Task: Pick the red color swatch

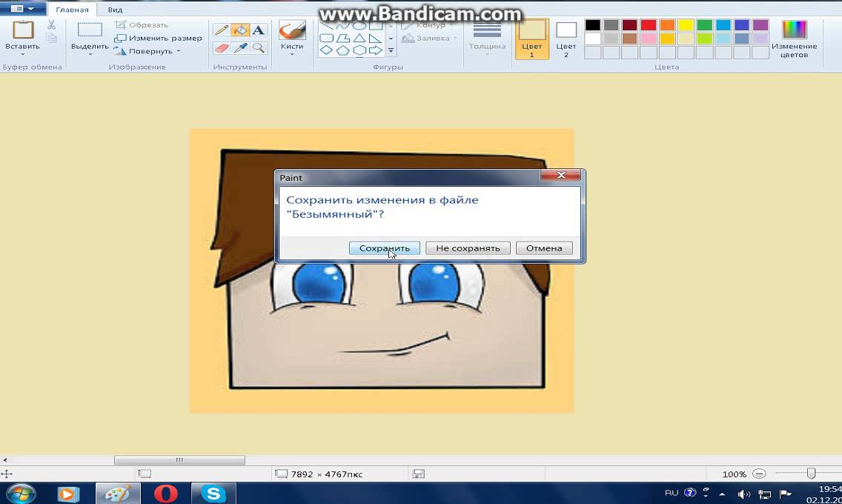Action: [649, 25]
